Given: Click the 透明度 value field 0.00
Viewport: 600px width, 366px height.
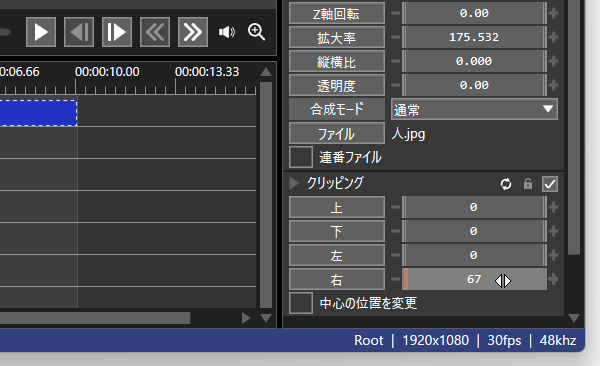Looking at the screenshot, I should tap(474, 85).
